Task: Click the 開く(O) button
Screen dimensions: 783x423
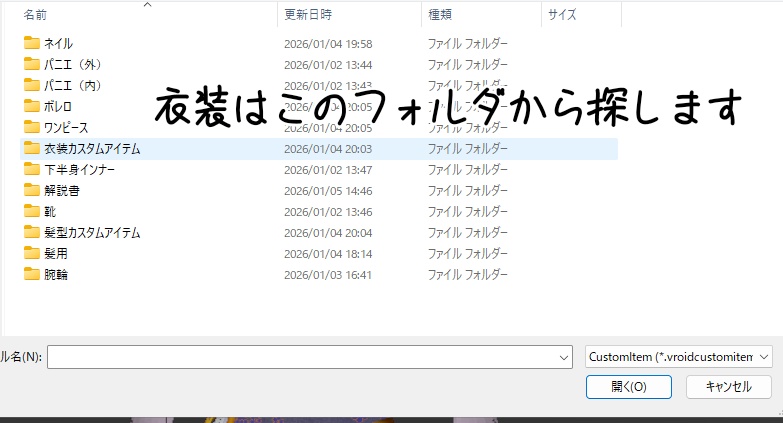Action: click(629, 387)
